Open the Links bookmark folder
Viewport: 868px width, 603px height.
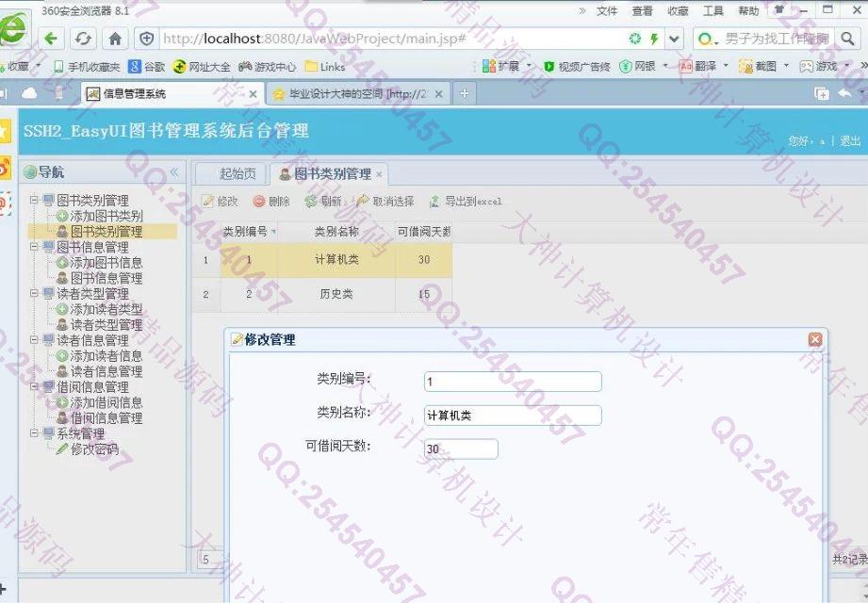tap(325, 67)
